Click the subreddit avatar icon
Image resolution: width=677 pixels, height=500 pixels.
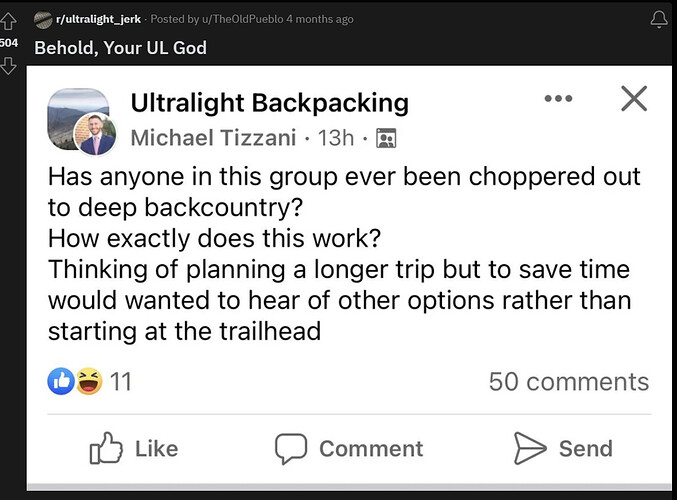[43, 20]
